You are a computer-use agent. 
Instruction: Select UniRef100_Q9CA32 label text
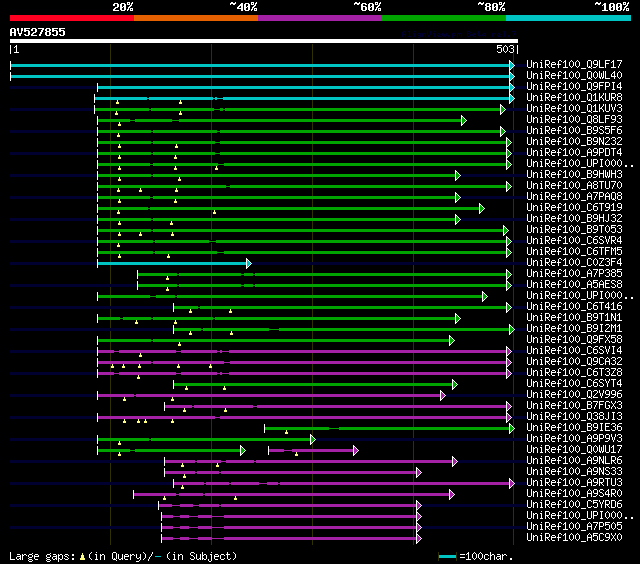coord(574,362)
